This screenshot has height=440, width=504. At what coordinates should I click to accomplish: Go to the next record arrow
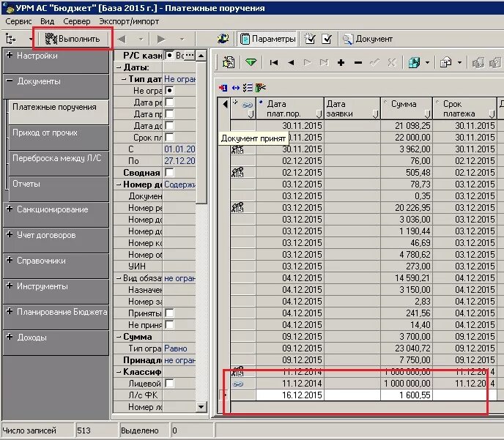click(x=307, y=62)
